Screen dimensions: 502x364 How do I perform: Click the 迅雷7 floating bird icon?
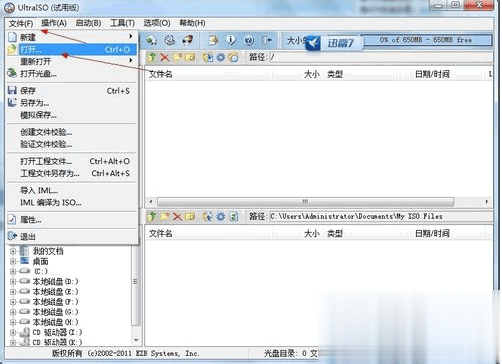[x=313, y=43]
